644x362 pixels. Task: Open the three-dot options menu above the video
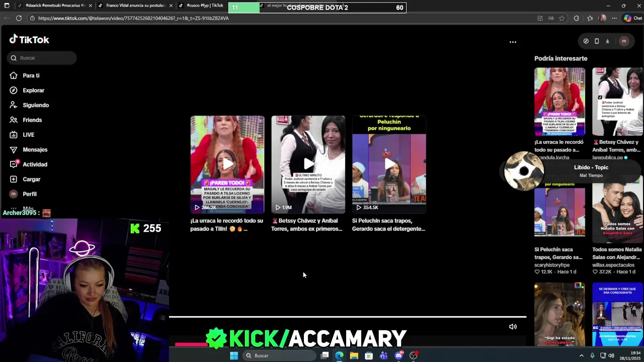pos(513,42)
